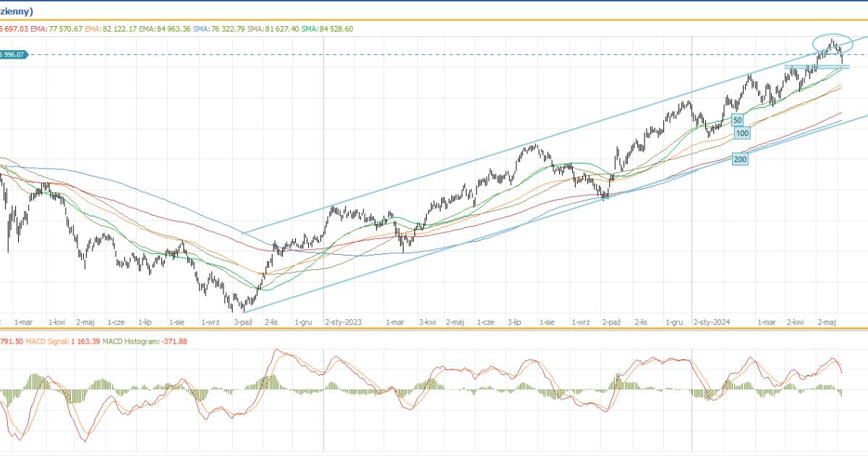Click the 100 moving average label box
This screenshot has width=868, height=456.
[742, 133]
